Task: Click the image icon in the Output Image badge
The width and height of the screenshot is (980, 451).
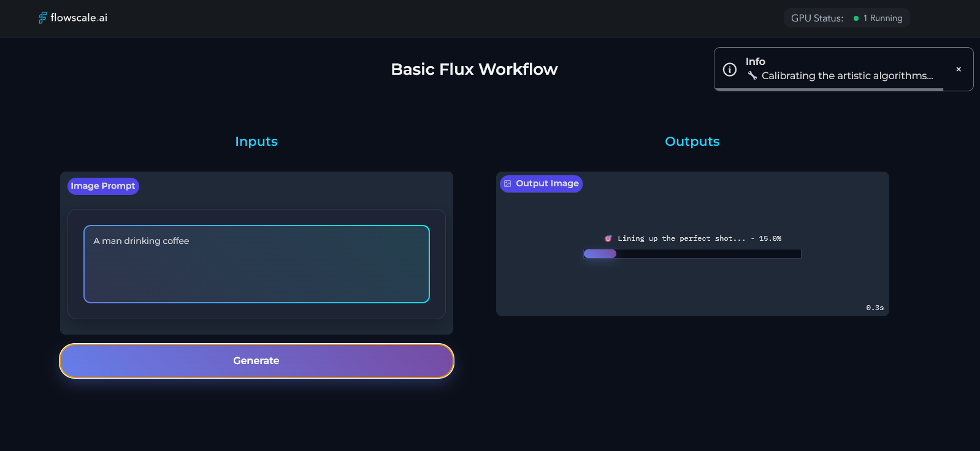Action: (507, 183)
